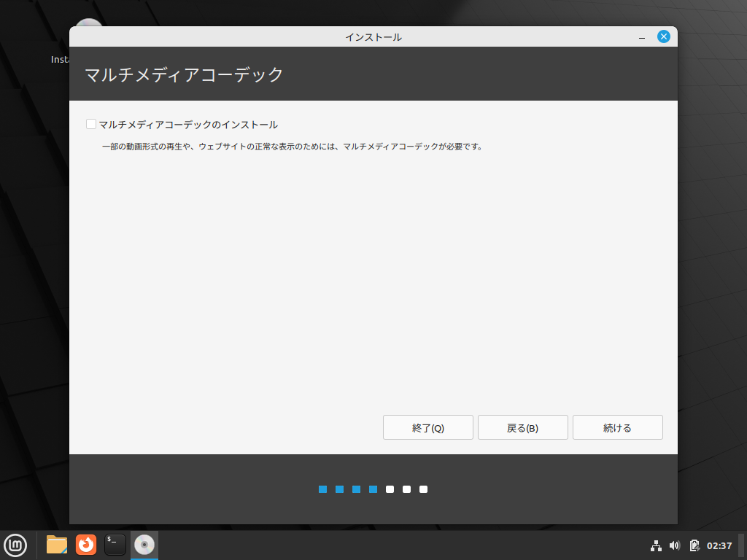Image resolution: width=747 pixels, height=560 pixels.
Task: Launch Firefox from the taskbar
Action: (86, 545)
